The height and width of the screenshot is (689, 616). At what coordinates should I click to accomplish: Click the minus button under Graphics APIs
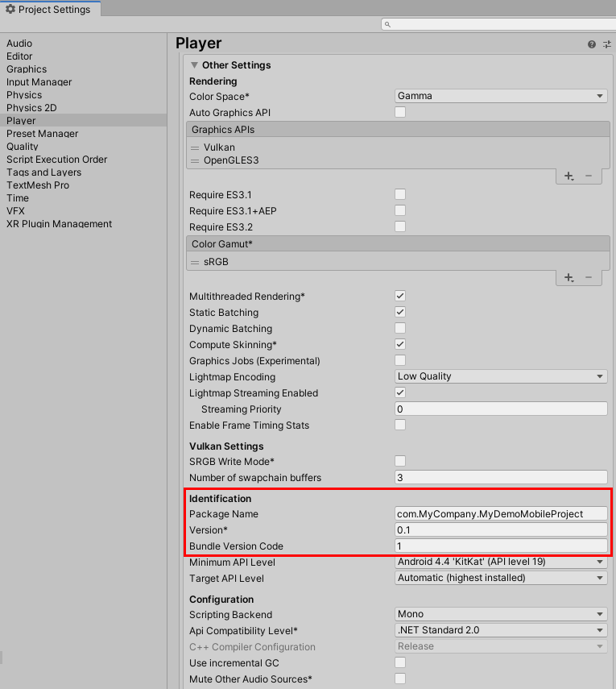pos(589,176)
